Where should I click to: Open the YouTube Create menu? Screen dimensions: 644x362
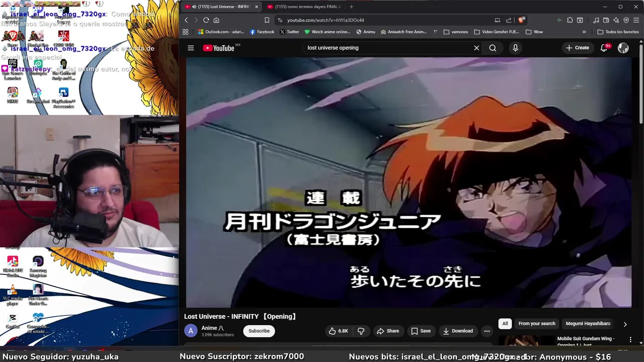pyautogui.click(x=577, y=48)
